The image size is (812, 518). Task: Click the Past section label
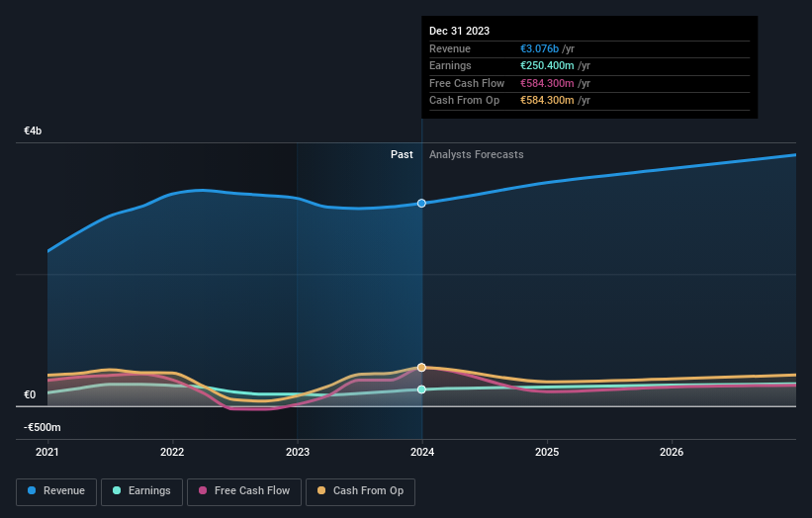[402, 155]
